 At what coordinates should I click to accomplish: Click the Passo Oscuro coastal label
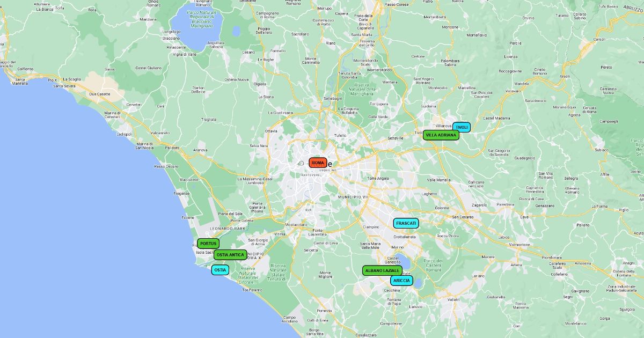pyautogui.click(x=166, y=166)
